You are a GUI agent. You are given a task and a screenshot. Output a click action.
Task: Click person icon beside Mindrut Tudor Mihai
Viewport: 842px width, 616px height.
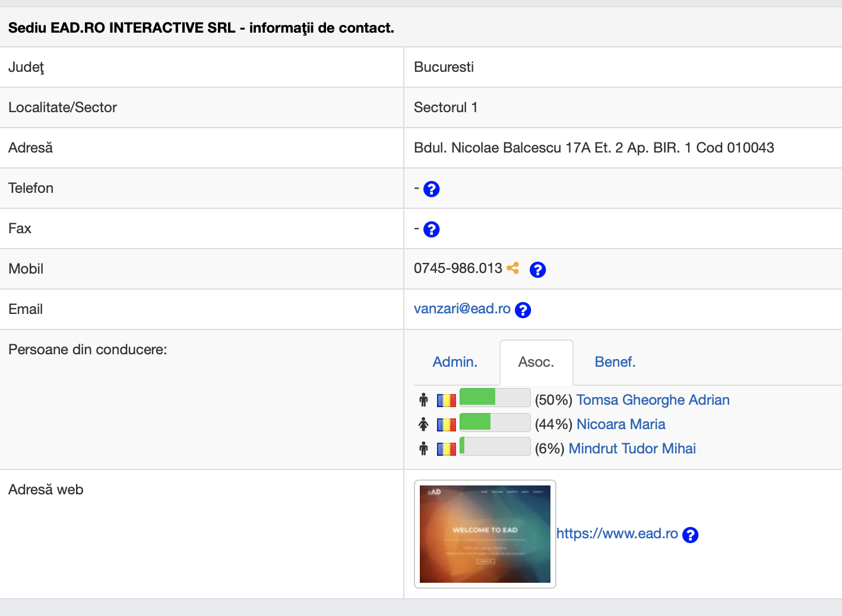point(423,449)
